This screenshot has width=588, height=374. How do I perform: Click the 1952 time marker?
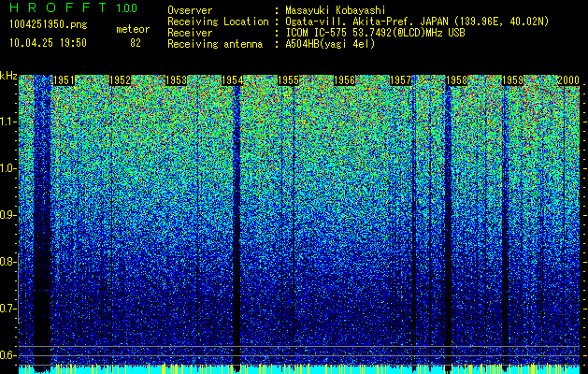click(120, 80)
